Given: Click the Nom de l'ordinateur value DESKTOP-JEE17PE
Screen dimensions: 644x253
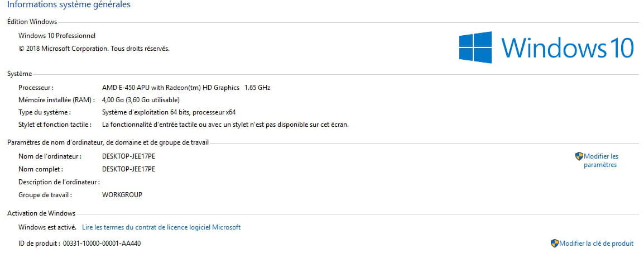Looking at the screenshot, I should 128,156.
